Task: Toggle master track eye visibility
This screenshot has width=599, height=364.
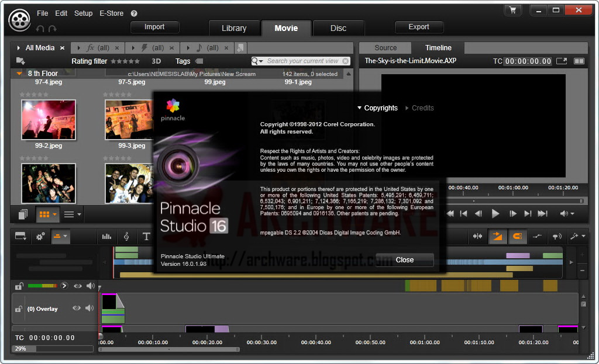Action: [x=78, y=286]
